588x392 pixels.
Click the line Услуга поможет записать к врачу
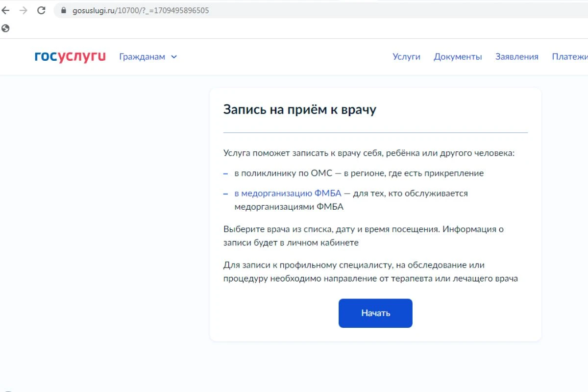pyautogui.click(x=369, y=153)
